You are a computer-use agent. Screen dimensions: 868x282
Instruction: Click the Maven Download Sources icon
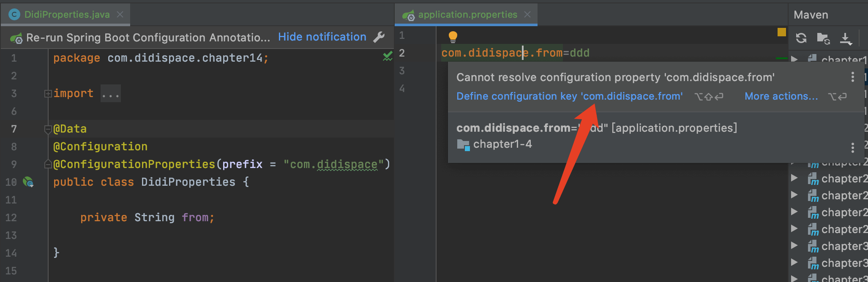coord(846,38)
